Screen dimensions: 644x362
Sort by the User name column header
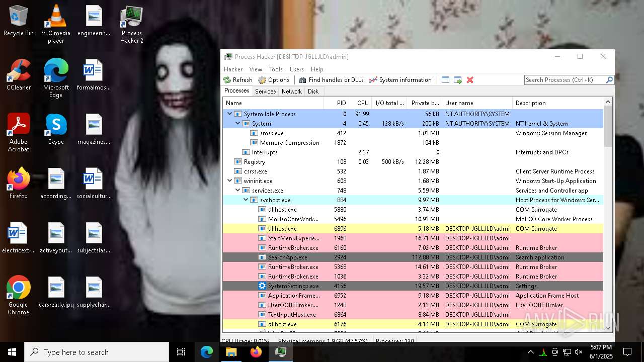pyautogui.click(x=477, y=103)
